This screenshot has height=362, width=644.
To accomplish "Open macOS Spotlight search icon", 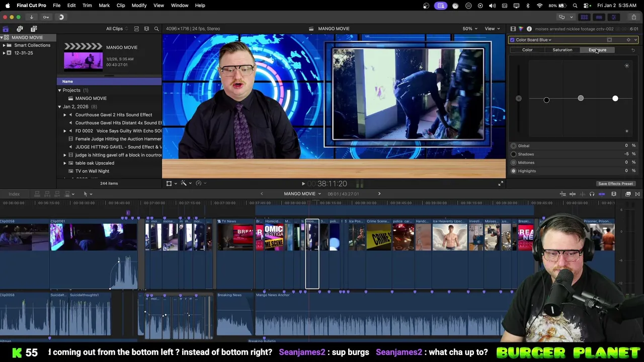I will (575, 6).
